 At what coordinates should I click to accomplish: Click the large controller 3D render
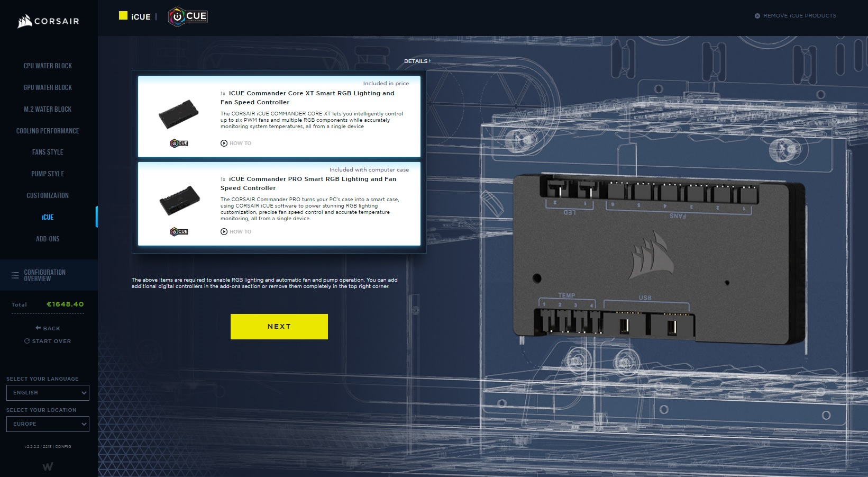[x=659, y=259]
